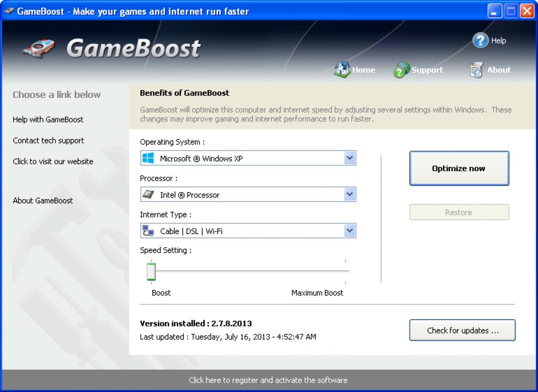Image resolution: width=538 pixels, height=392 pixels.
Task: Open About GameBoost sidebar link
Action: tap(43, 201)
